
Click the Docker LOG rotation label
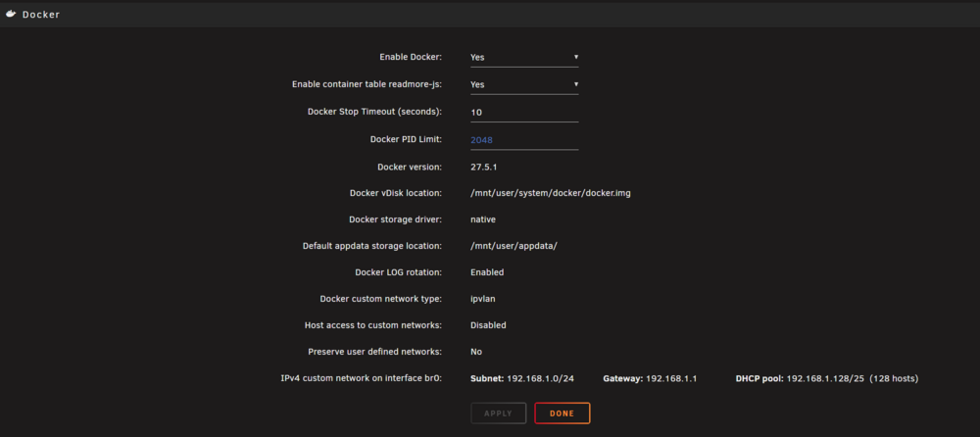399,272
